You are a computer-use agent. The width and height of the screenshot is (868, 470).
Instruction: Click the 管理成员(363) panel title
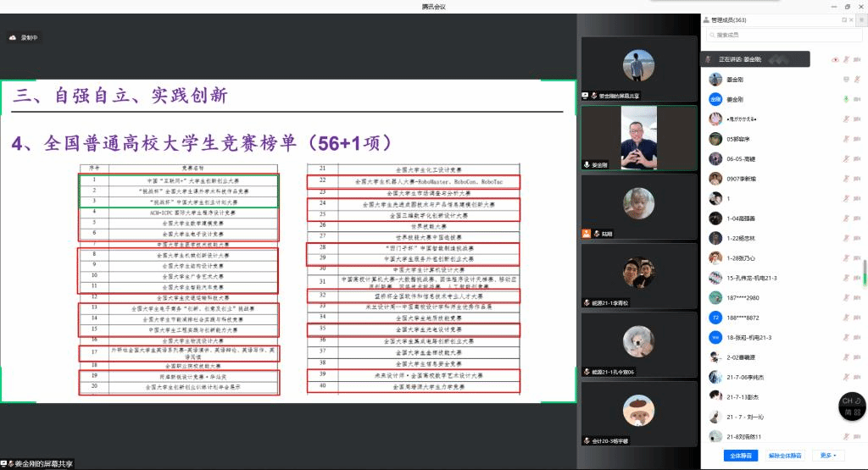click(x=739, y=19)
